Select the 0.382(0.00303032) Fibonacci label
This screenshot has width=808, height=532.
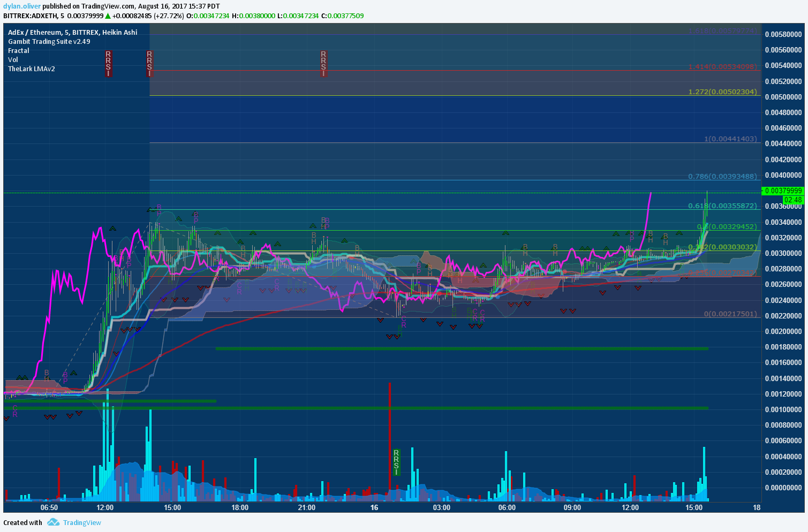pyautogui.click(x=723, y=247)
